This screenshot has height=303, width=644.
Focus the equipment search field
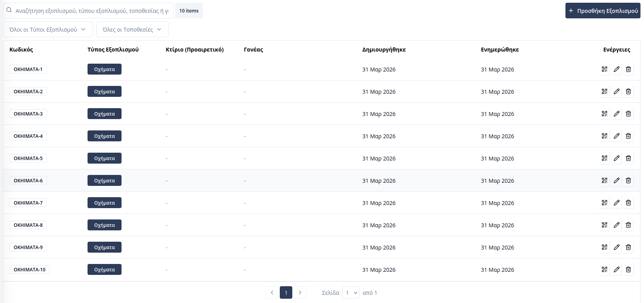point(92,11)
